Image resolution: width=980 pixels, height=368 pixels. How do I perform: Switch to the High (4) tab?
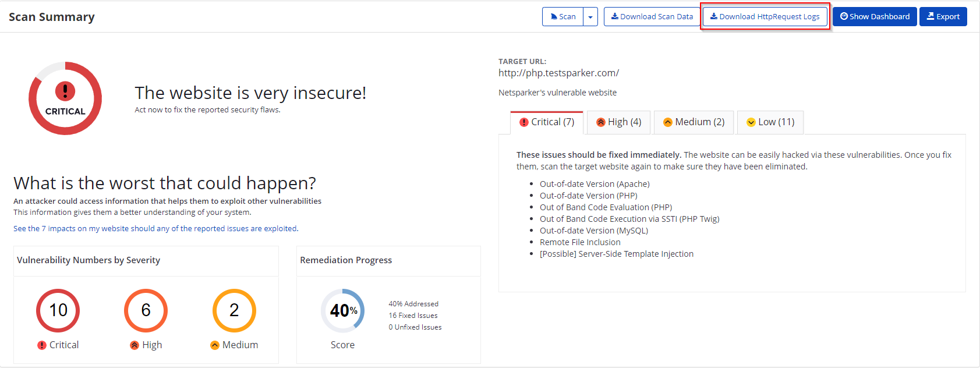618,122
